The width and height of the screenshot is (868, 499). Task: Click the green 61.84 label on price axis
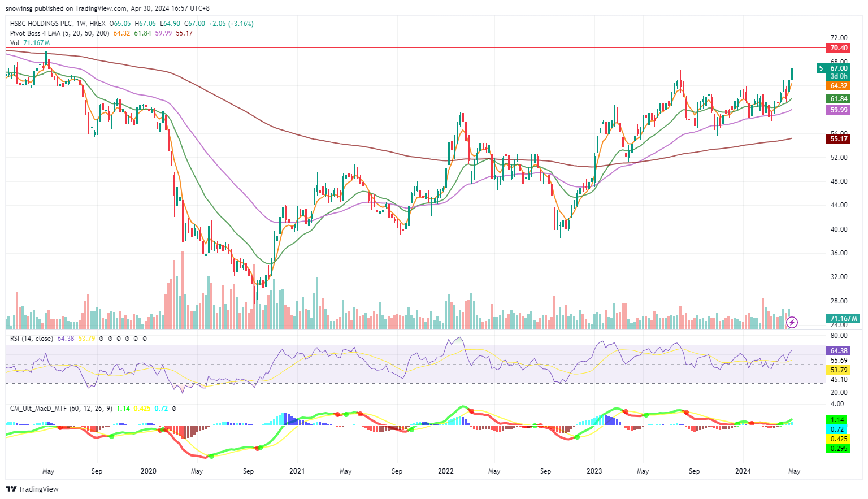pyautogui.click(x=839, y=99)
